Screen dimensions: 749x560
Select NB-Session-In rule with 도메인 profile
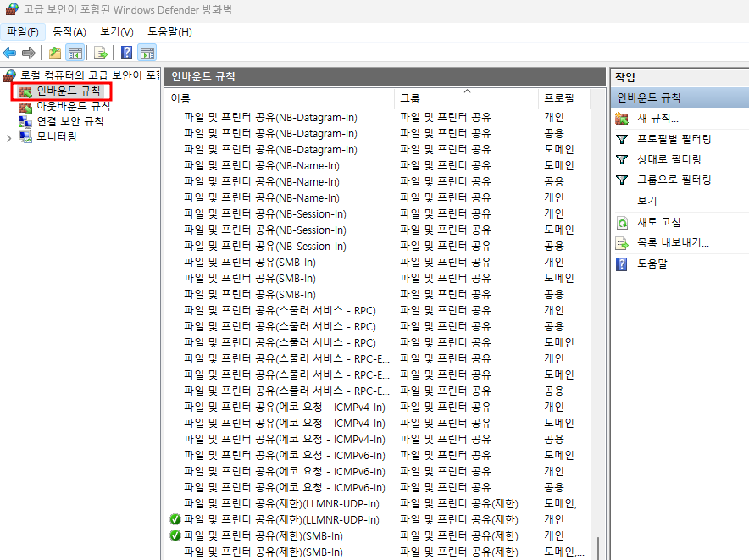click(379, 230)
